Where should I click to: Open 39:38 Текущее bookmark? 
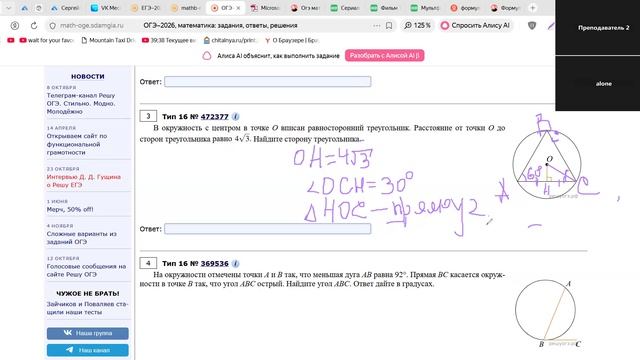pyautogui.click(x=169, y=40)
